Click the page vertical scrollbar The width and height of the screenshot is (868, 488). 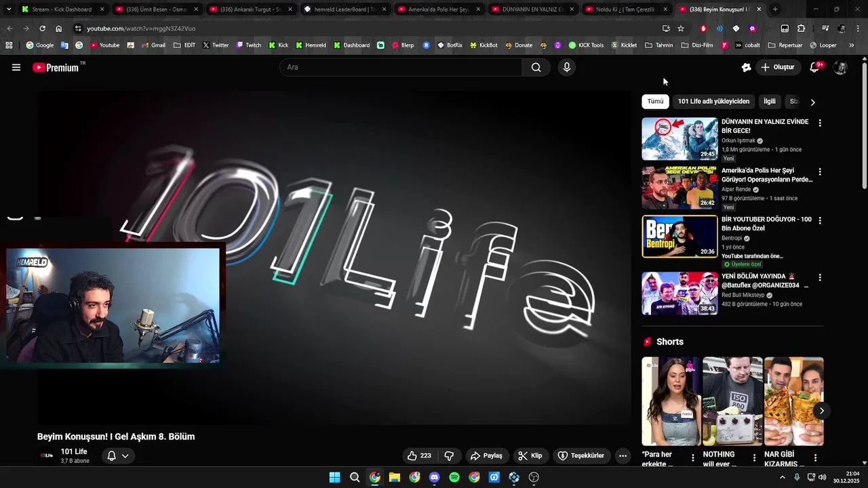(x=864, y=125)
